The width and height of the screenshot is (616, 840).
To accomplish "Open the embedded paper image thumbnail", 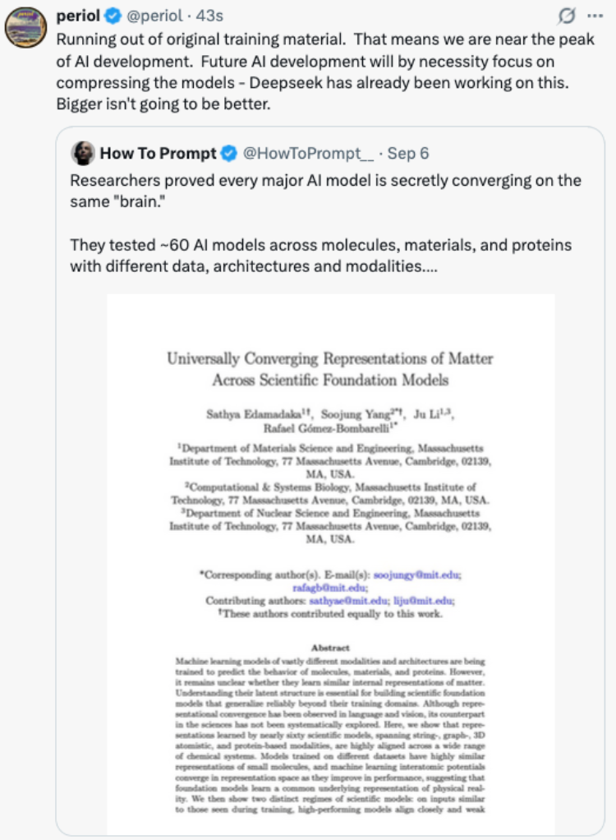I will pyautogui.click(x=331, y=564).
